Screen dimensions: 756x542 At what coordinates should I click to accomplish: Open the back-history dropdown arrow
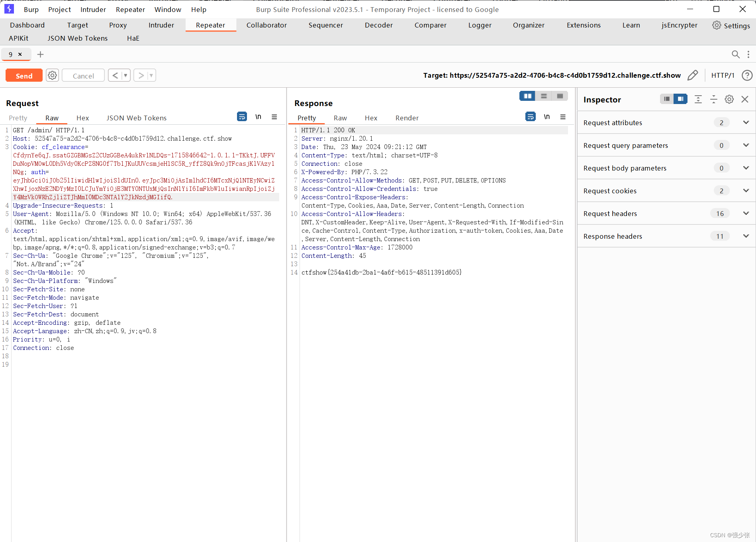click(x=125, y=75)
